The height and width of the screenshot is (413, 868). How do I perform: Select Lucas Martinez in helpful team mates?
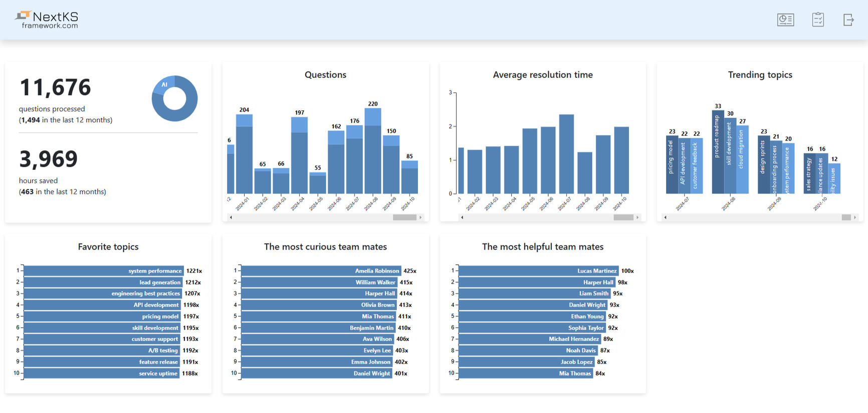tap(538, 271)
